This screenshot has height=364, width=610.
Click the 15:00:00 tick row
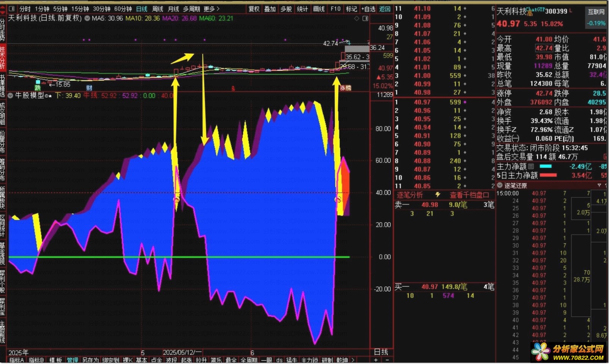pyautogui.click(x=544, y=193)
